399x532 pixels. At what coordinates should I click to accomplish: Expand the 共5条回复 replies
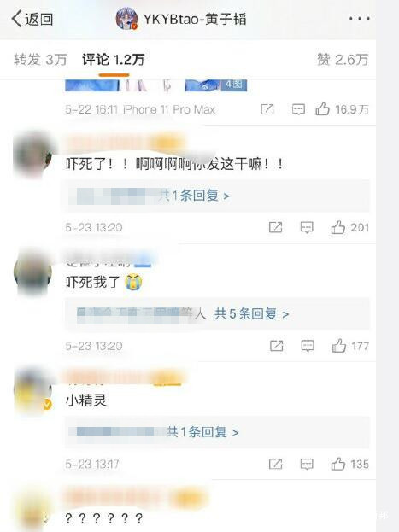tap(252, 314)
